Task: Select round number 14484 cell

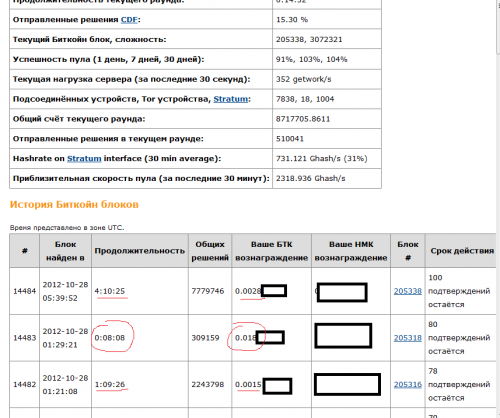Action: pos(24,291)
